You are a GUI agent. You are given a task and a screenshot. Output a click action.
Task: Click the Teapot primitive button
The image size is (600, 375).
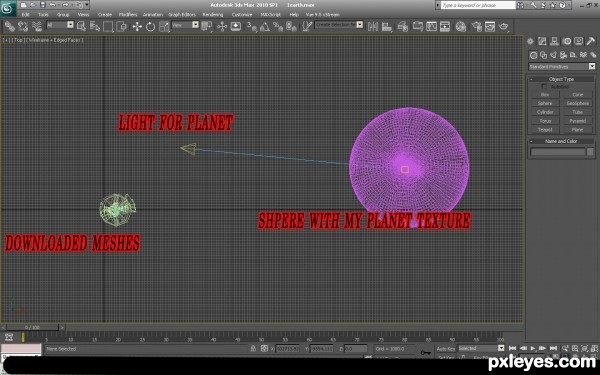(x=545, y=130)
